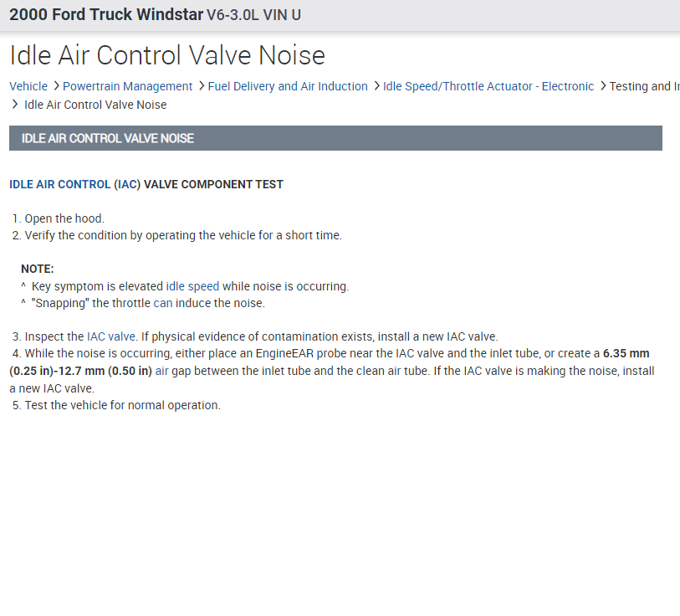The height and width of the screenshot is (616, 680).
Task: Click the Vehicle breadcrumb link
Action: coord(28,86)
